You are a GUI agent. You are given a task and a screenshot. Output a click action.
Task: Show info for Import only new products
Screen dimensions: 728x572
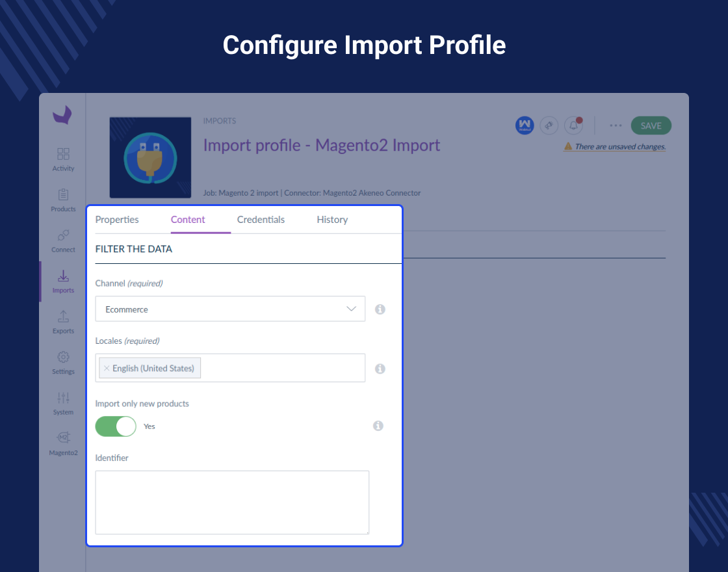[378, 426]
